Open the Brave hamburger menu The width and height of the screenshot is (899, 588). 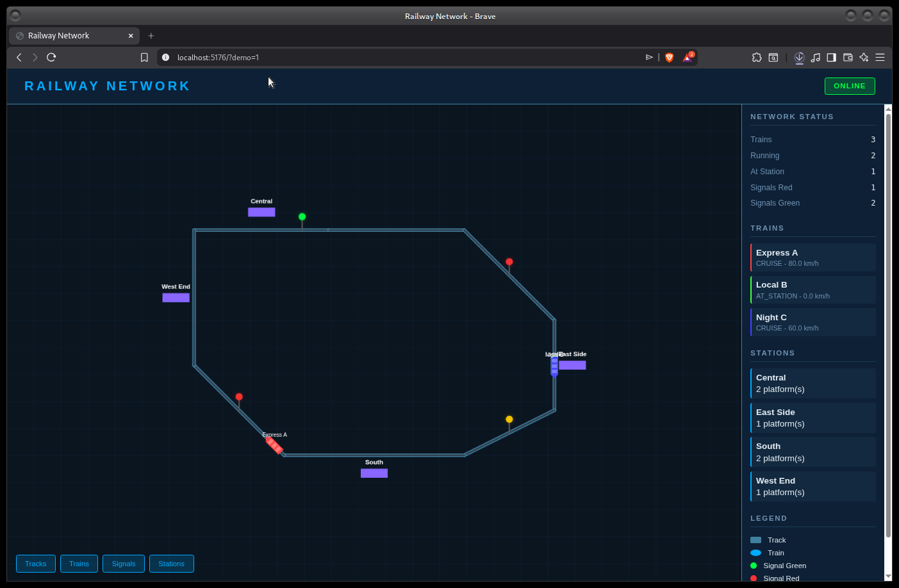[x=880, y=58]
